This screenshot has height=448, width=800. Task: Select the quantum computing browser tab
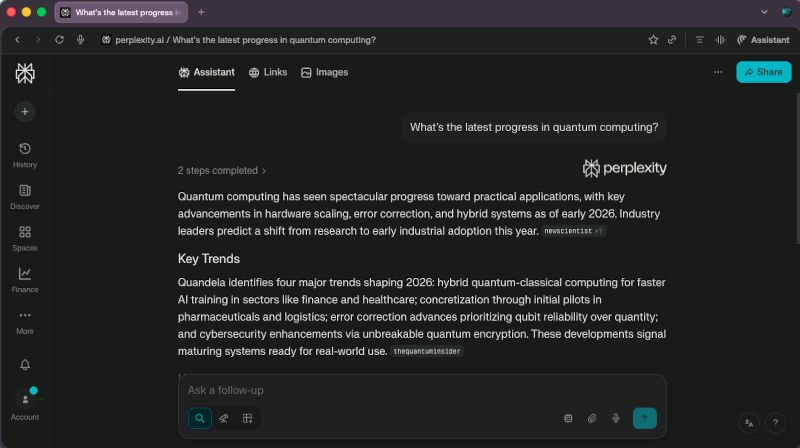[121, 12]
